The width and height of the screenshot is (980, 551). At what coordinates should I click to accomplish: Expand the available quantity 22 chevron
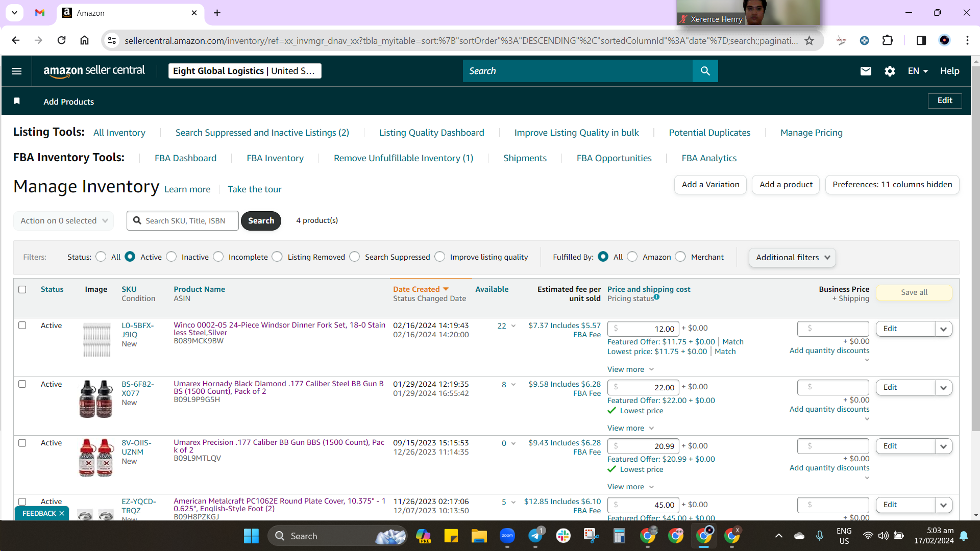pyautogui.click(x=513, y=326)
